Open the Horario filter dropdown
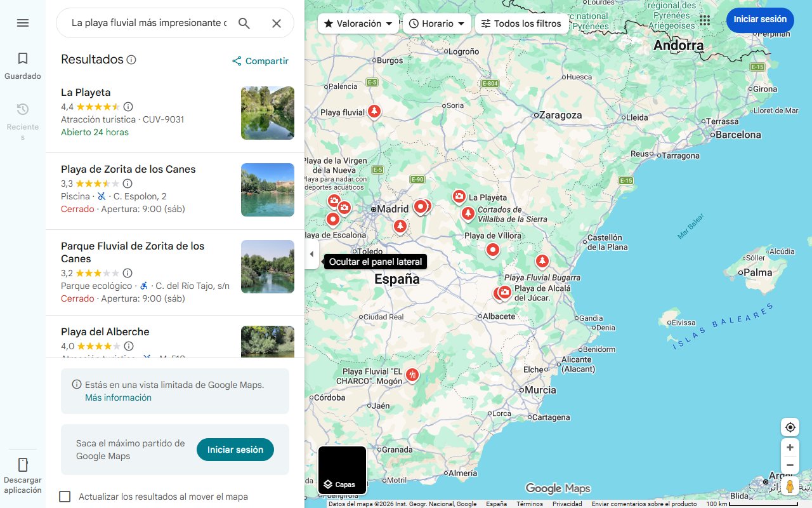This screenshot has height=508, width=812. [x=437, y=23]
